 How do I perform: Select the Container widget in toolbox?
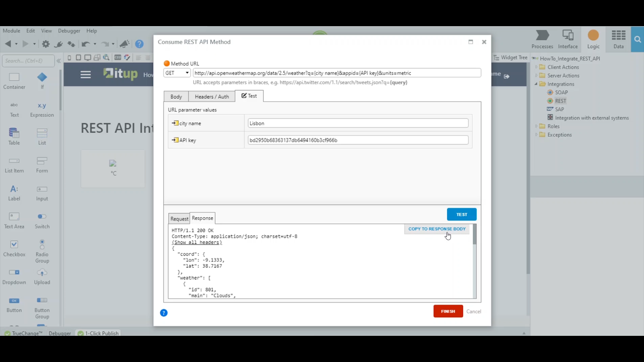click(14, 81)
